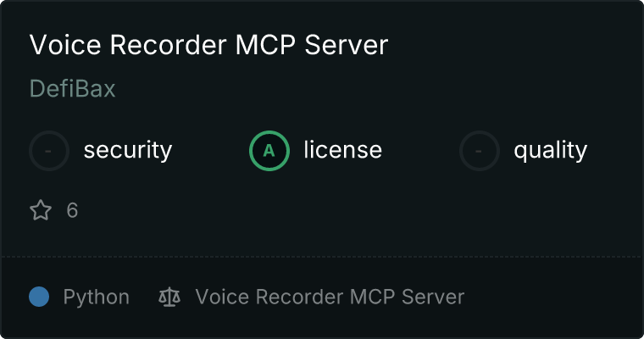Click the security grade dash badge circle
The height and width of the screenshot is (339, 644).
point(49,151)
